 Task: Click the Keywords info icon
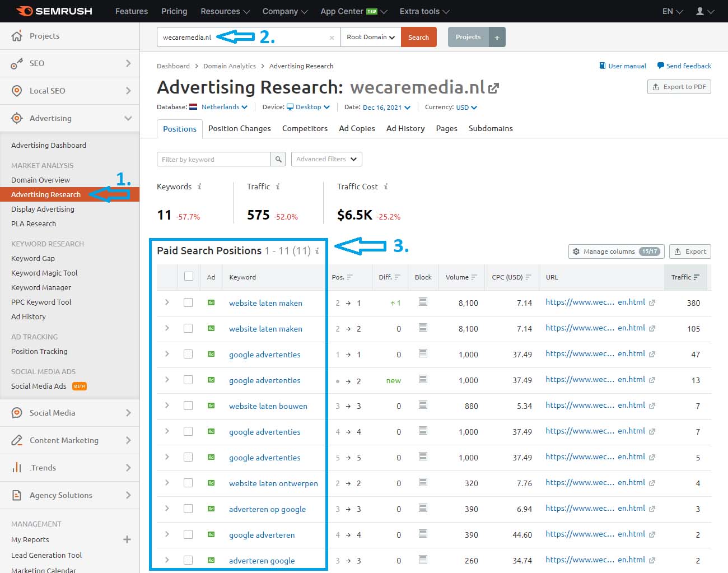point(199,187)
